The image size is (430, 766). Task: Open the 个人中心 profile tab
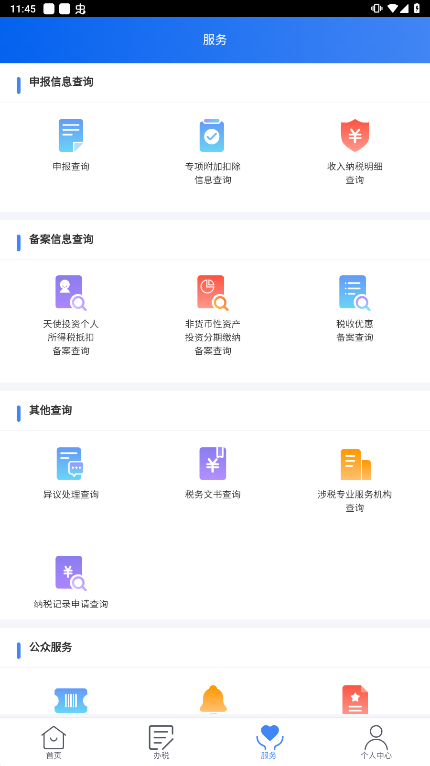pyautogui.click(x=376, y=742)
